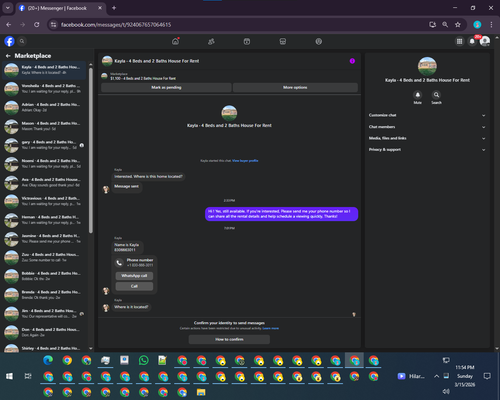Click the Call button under phone number
Screen dimensions: 500x400
click(134, 286)
